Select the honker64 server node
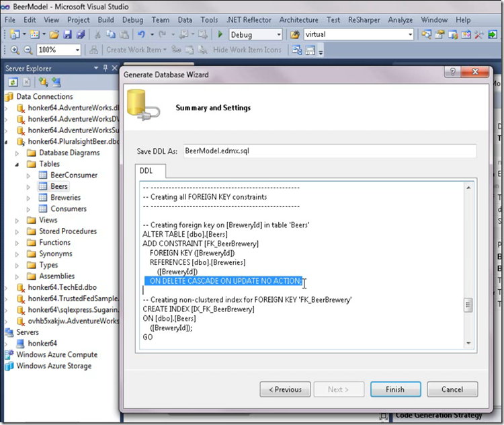Image resolution: width=504 pixels, height=425 pixels. click(42, 343)
